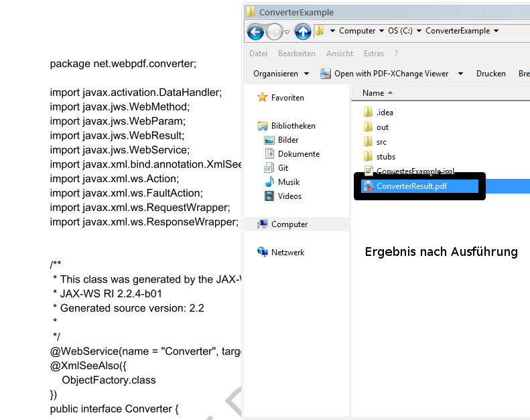Open the Favoriten star icon
The width and height of the screenshot is (530, 420).
point(263,98)
